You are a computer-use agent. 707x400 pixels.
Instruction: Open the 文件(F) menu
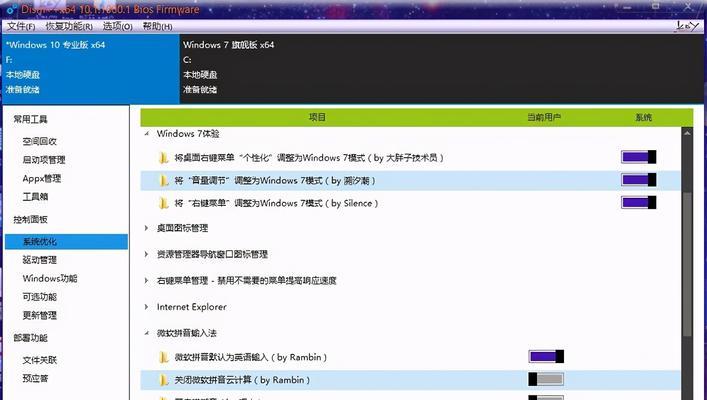point(21,26)
